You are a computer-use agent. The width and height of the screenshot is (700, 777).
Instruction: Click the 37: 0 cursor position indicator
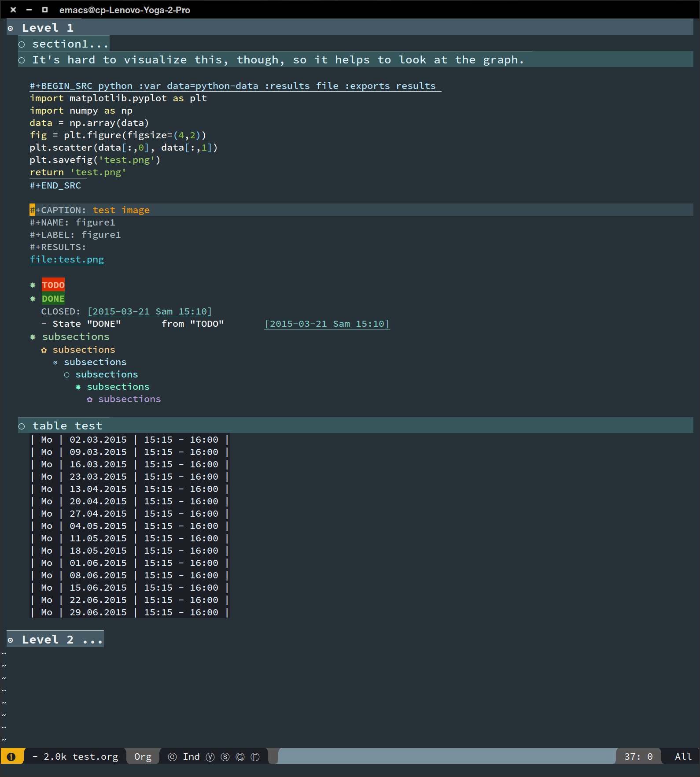click(x=638, y=757)
